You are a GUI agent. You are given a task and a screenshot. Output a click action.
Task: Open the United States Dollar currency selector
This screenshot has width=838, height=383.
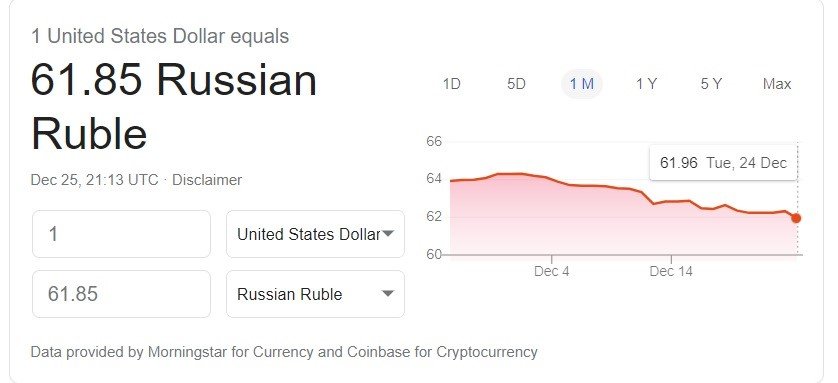[315, 234]
